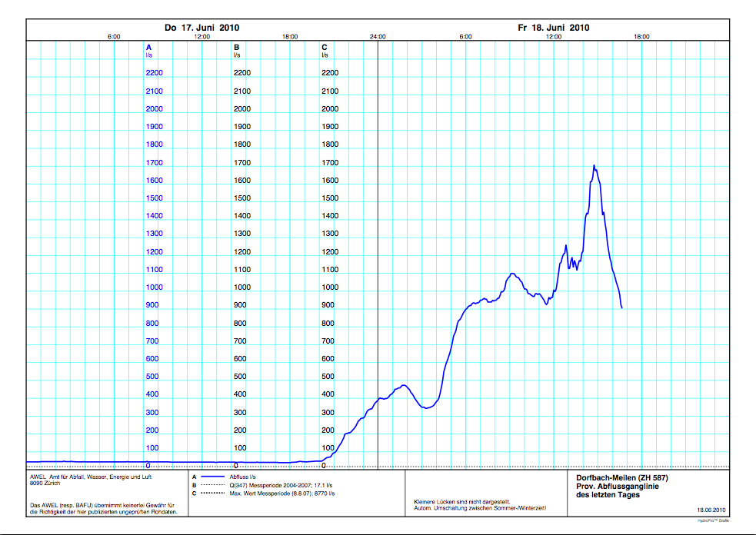Click the last point of the blue curve

622,307
